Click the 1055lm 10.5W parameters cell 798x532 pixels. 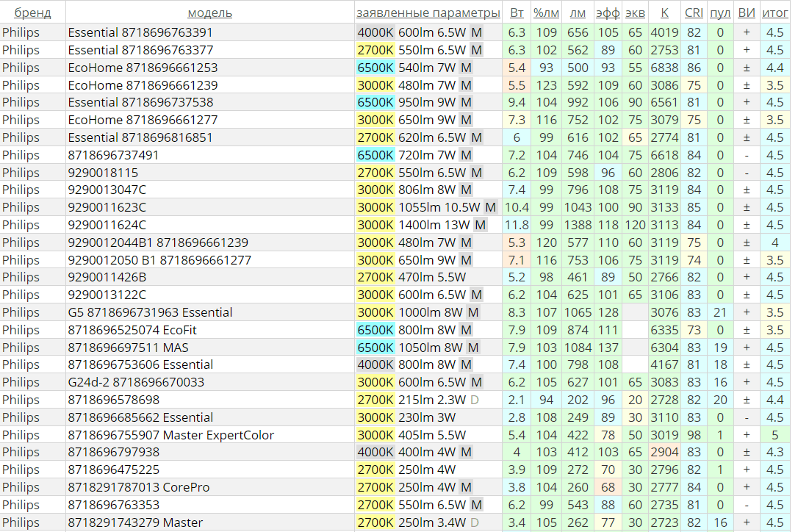428,208
